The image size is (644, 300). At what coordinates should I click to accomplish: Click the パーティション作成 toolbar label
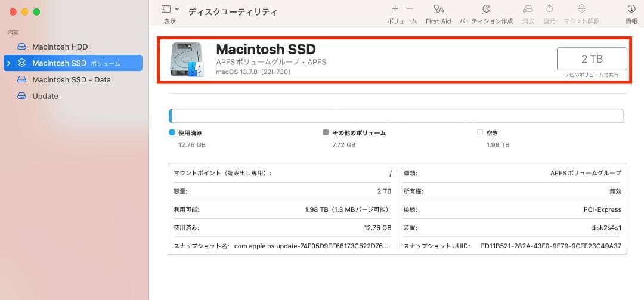click(487, 21)
